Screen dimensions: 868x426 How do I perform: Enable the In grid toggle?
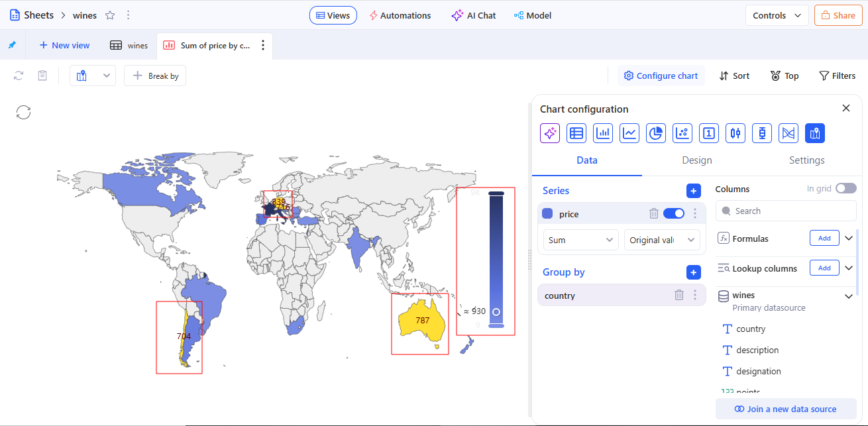pyautogui.click(x=845, y=189)
